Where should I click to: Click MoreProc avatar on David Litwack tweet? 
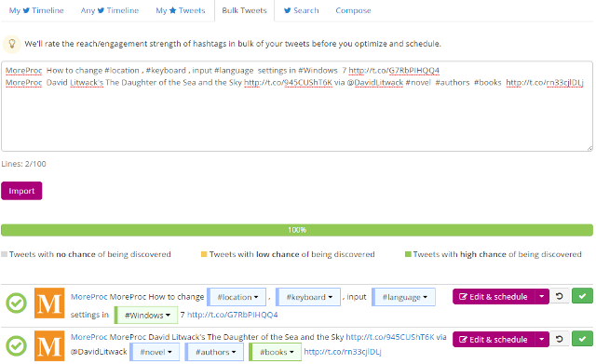click(x=49, y=345)
